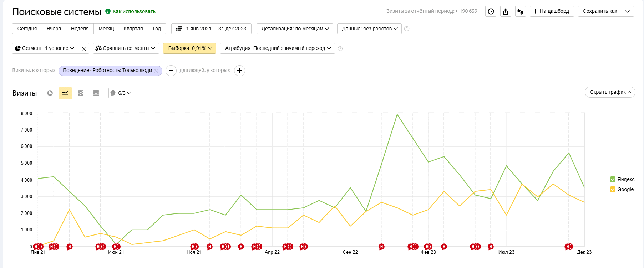Click the "Визиты" chart heading
Viewport: 644px width, 268px height.
(x=25, y=93)
